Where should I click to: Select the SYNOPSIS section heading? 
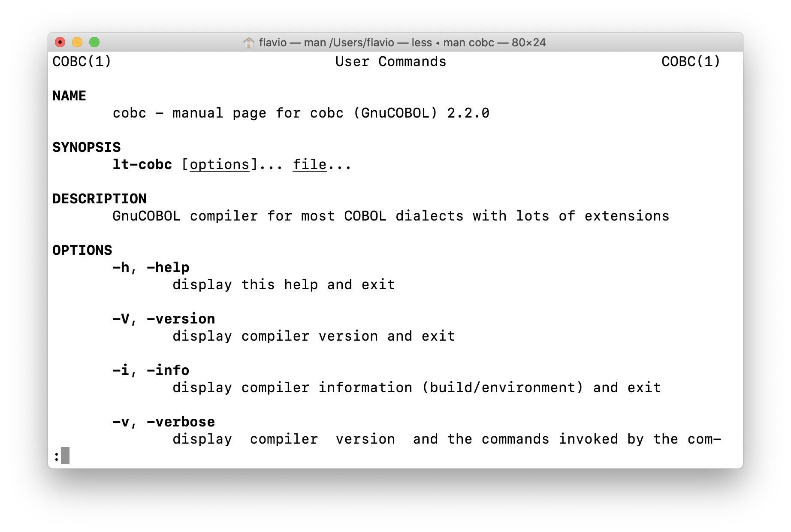coord(86,148)
